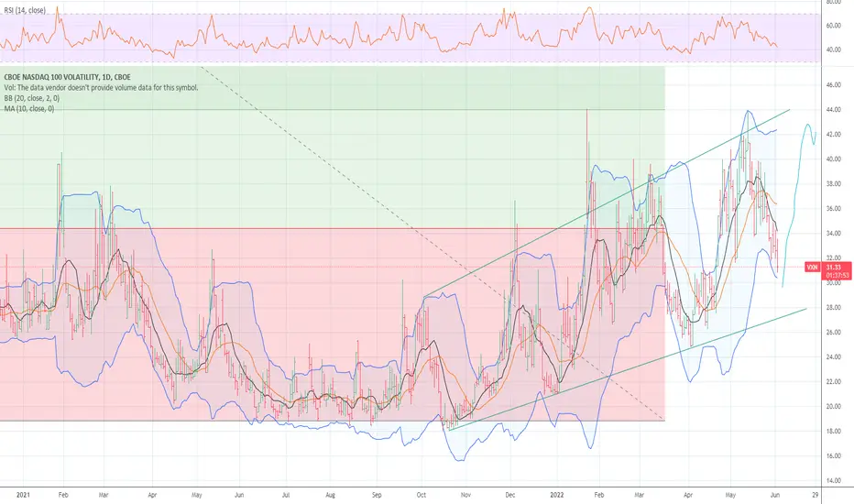This screenshot has width=854, height=504.
Task: Select the dashed diagonal trend line
Action: click(433, 244)
